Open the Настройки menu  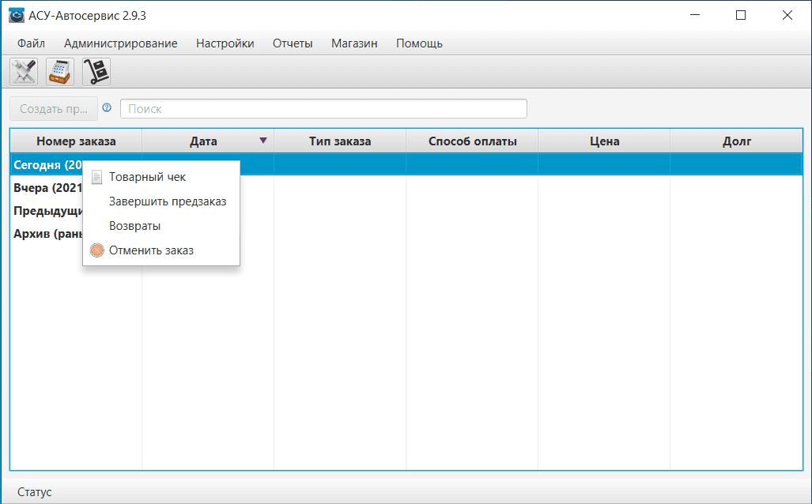click(x=225, y=43)
